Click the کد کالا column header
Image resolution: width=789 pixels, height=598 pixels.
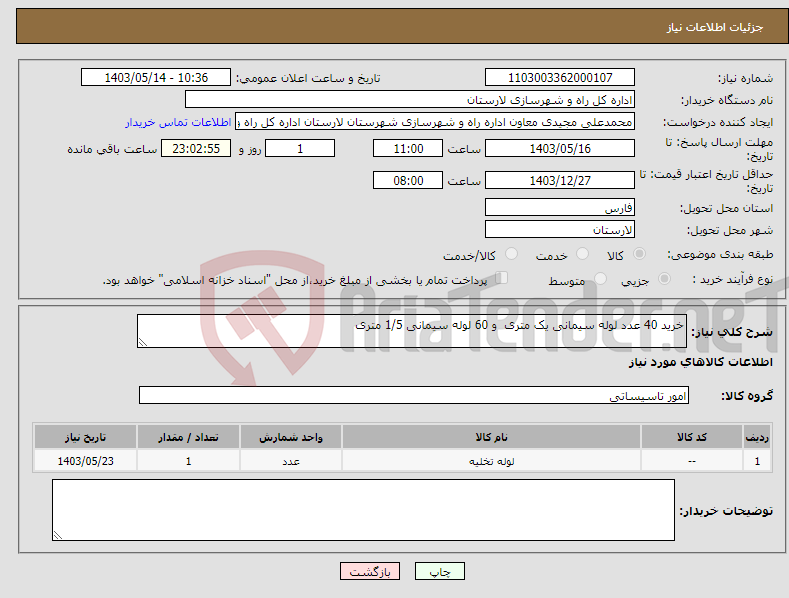(x=692, y=437)
